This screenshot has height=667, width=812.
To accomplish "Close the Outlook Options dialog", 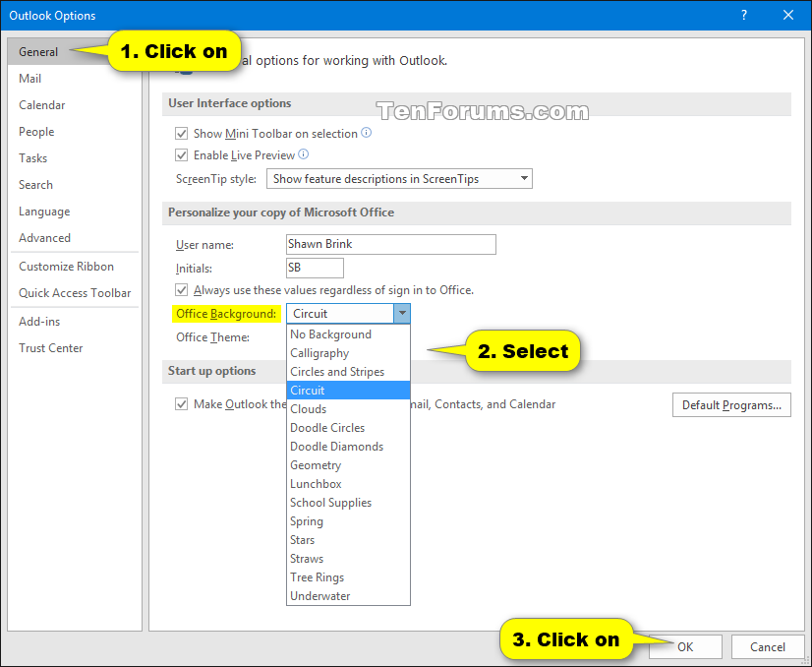I will click(788, 15).
